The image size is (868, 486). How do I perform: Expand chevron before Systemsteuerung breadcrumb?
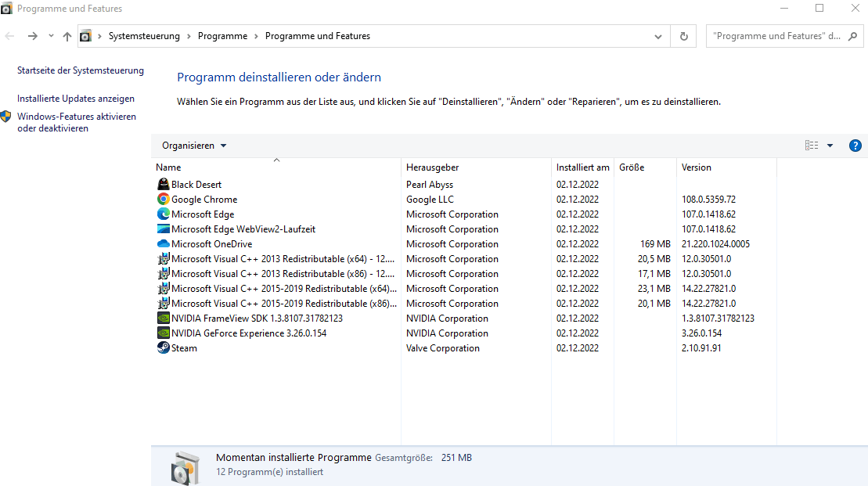pos(99,36)
